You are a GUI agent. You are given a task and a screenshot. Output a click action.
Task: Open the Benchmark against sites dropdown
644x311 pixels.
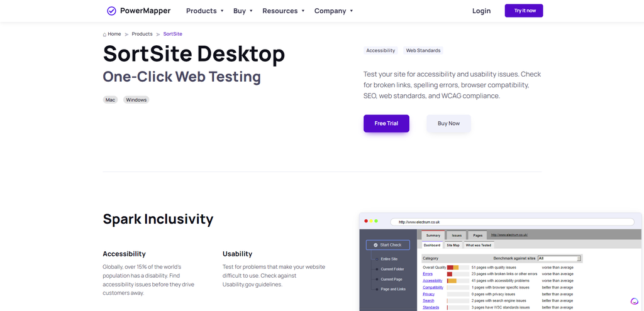tap(559, 258)
